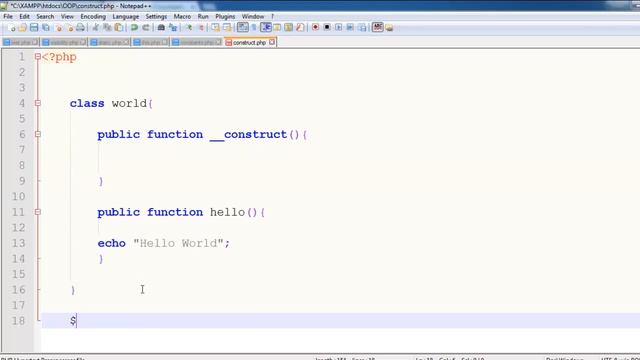Image resolution: width=640 pixels, height=360 pixels.
Task: Click the Save Recorded Macro icon
Action: coord(362,27)
